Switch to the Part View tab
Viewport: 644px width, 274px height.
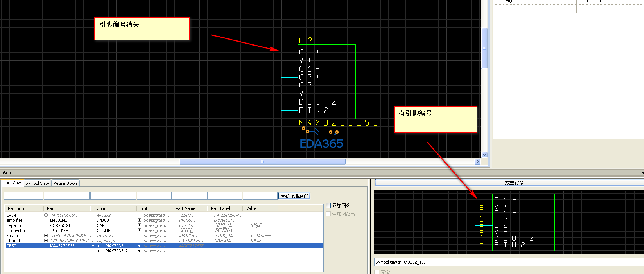pos(12,183)
